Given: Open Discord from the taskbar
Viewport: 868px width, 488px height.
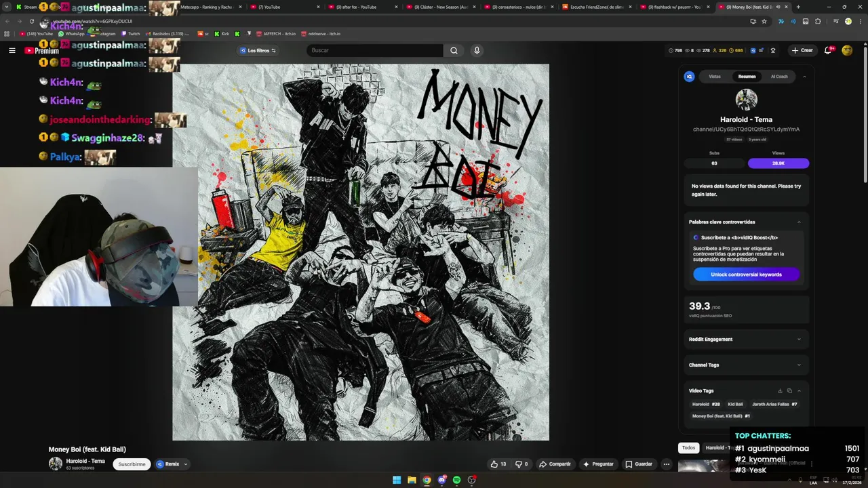Looking at the screenshot, I should [x=441, y=480].
